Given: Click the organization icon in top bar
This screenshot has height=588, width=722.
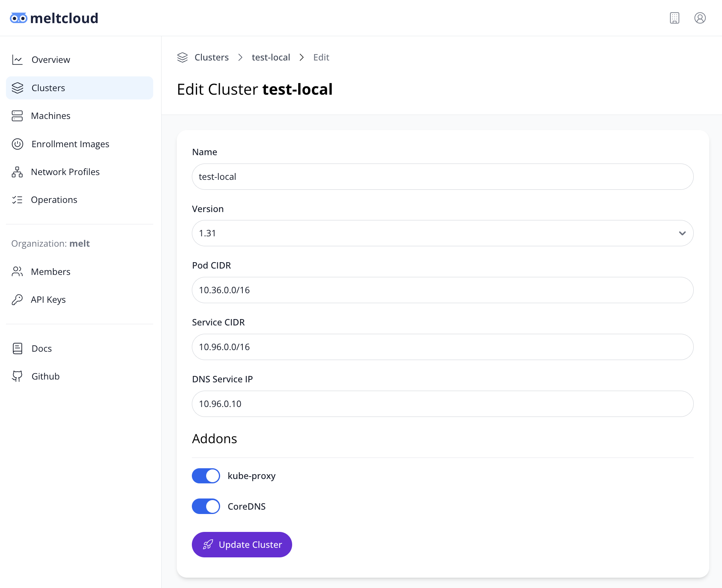Looking at the screenshot, I should 674,18.
